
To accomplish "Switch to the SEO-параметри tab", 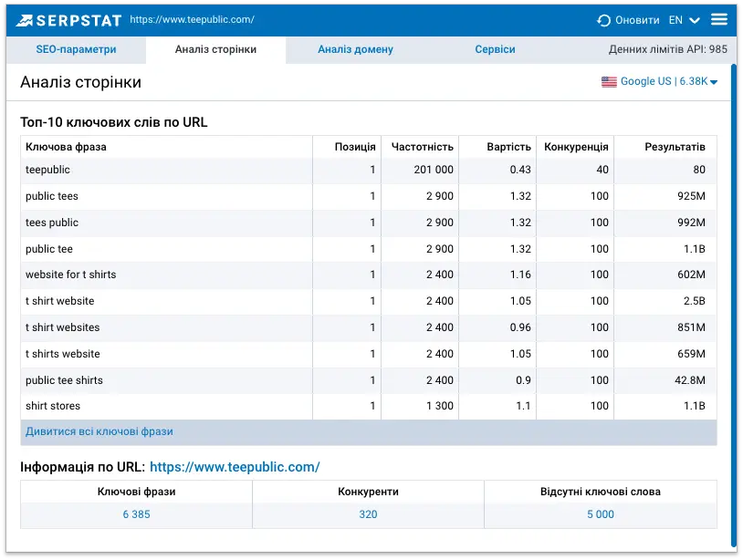I will click(x=76, y=49).
